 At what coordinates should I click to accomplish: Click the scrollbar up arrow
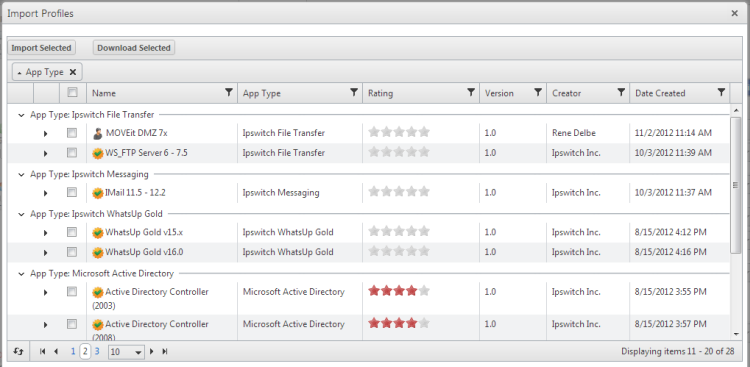(736, 110)
